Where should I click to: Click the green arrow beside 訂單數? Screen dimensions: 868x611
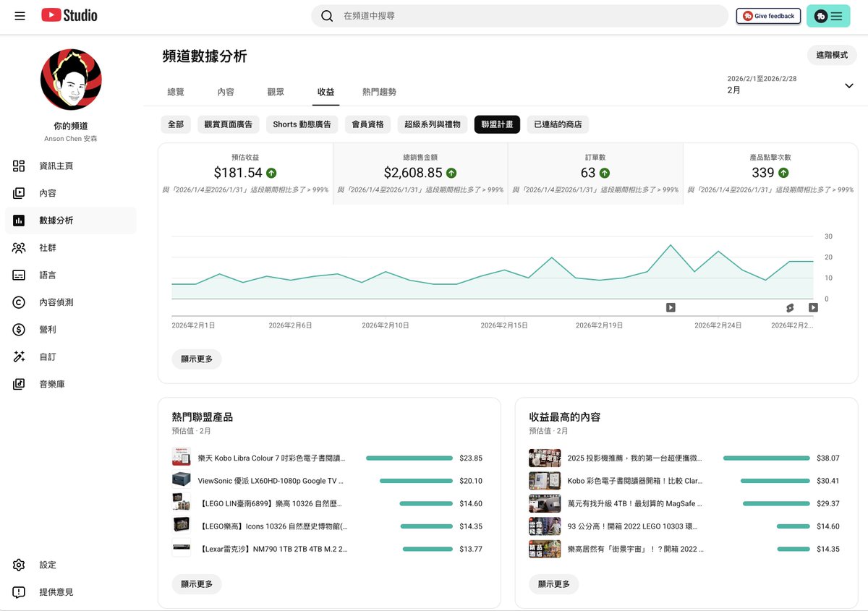[605, 173]
